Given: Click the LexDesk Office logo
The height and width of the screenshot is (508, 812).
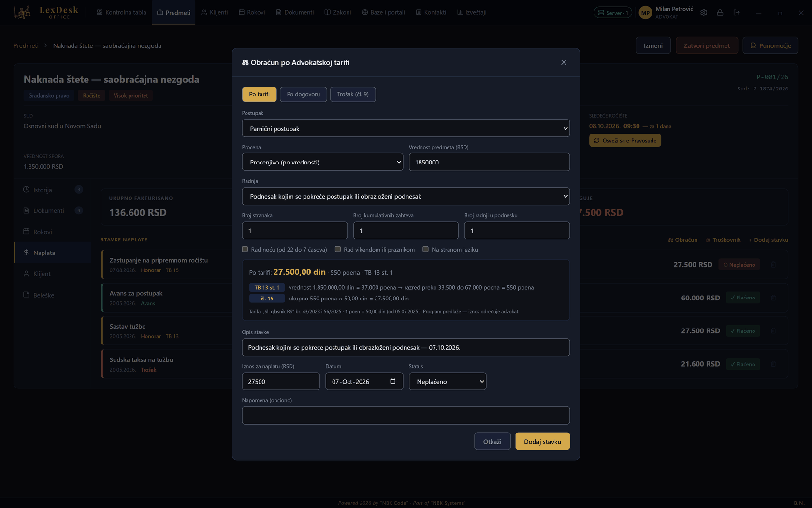Looking at the screenshot, I should tap(46, 13).
